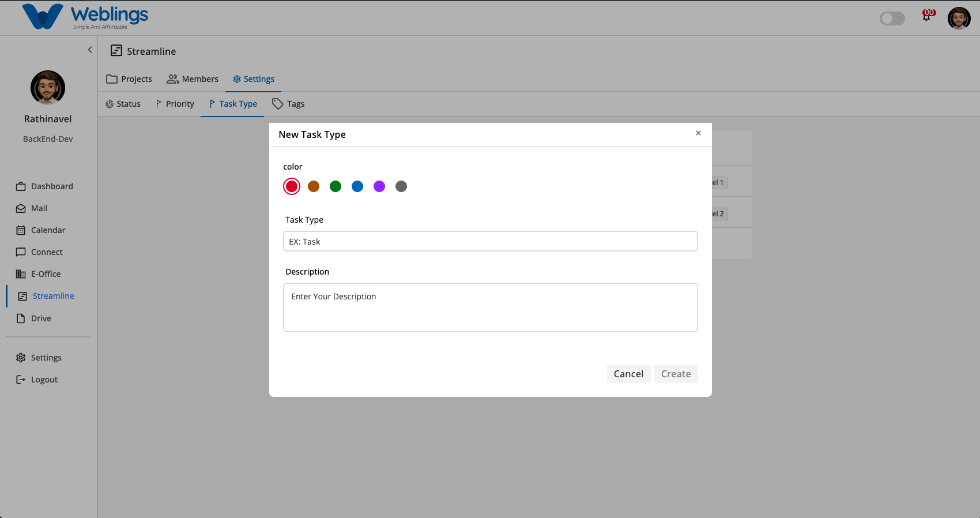Select the blue color swatch
Screen dimensions: 980x518
click(x=357, y=186)
